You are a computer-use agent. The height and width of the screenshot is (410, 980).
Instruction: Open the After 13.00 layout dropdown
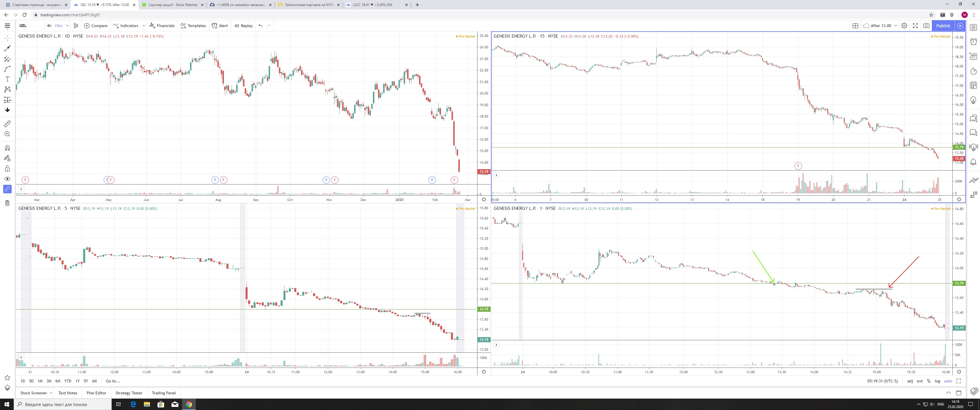click(881, 25)
